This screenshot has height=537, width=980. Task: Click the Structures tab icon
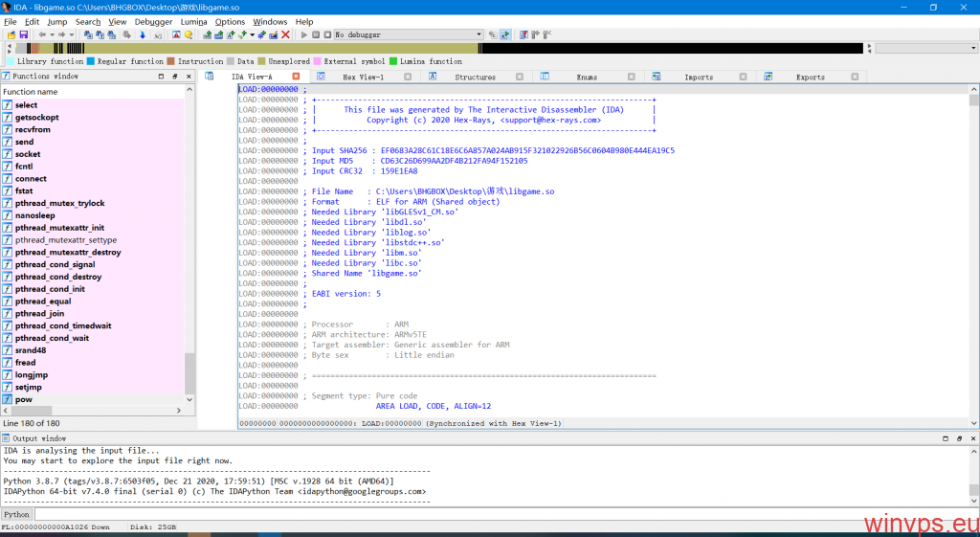[433, 77]
